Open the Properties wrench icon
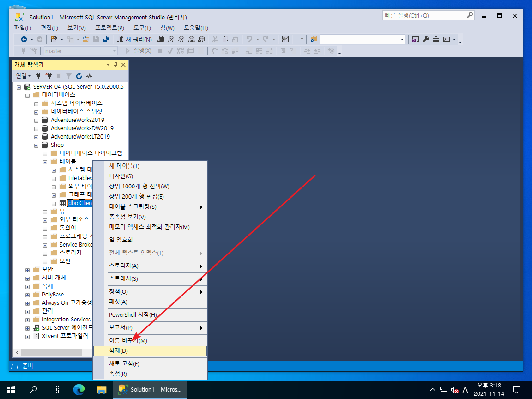Screen dimensions: 532x399 click(426, 39)
